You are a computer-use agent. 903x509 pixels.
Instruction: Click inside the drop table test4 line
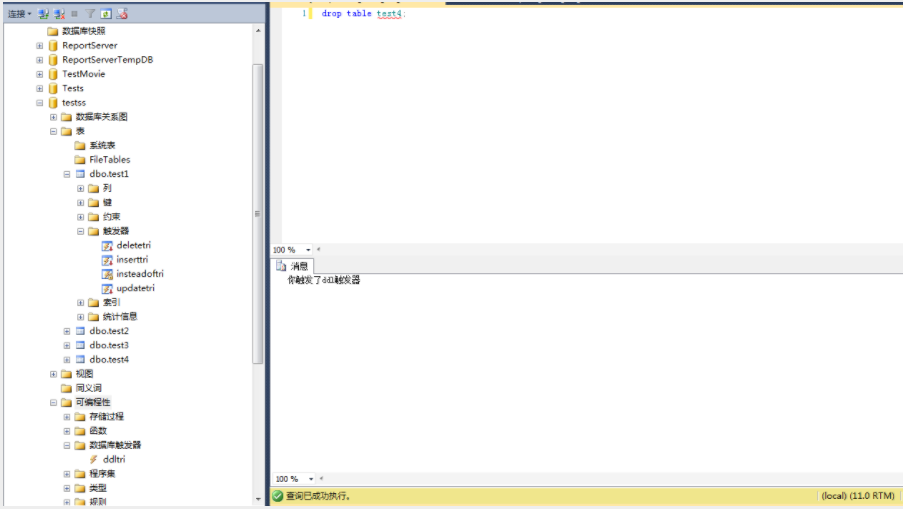pyautogui.click(x=363, y=13)
